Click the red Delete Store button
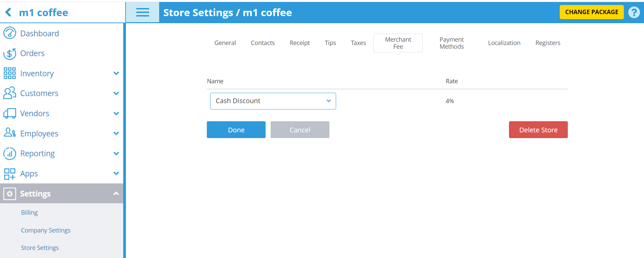Screen dimensions: 644x258 pyautogui.click(x=538, y=130)
